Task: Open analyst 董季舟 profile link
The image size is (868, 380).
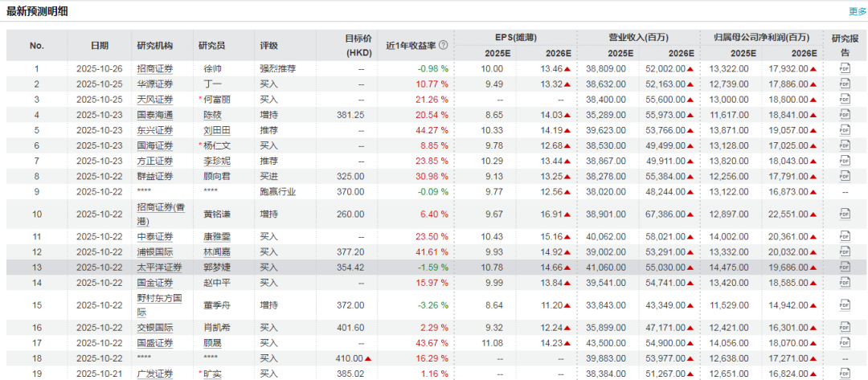Action: point(217,304)
